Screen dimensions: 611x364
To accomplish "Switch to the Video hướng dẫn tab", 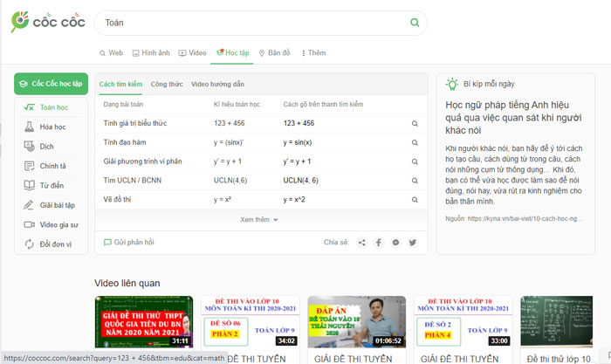I will (217, 85).
